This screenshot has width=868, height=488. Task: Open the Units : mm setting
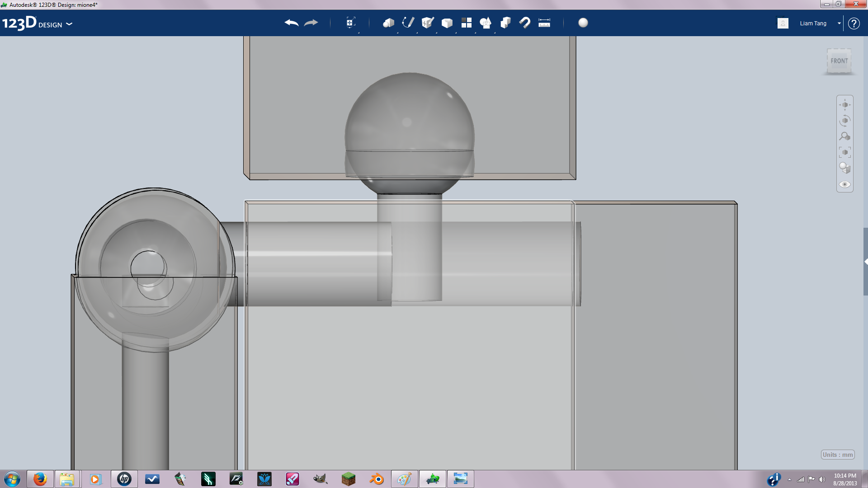(x=838, y=455)
